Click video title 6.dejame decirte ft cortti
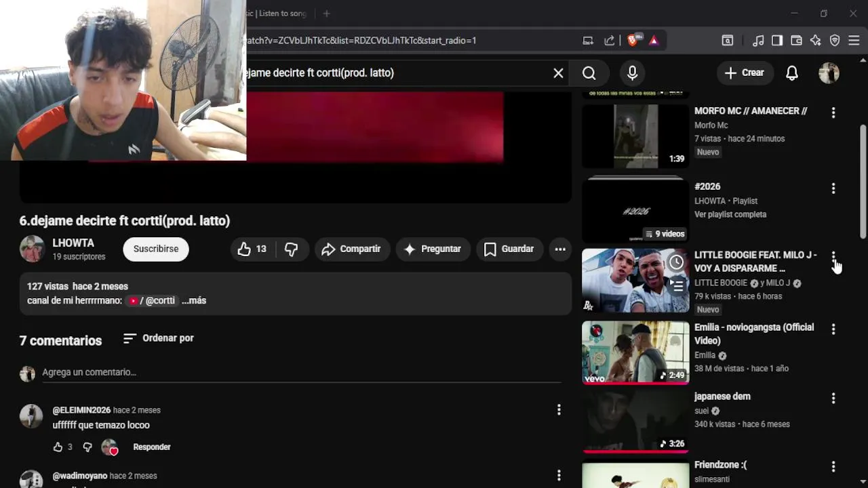Screen dimensions: 868x488 point(125,221)
